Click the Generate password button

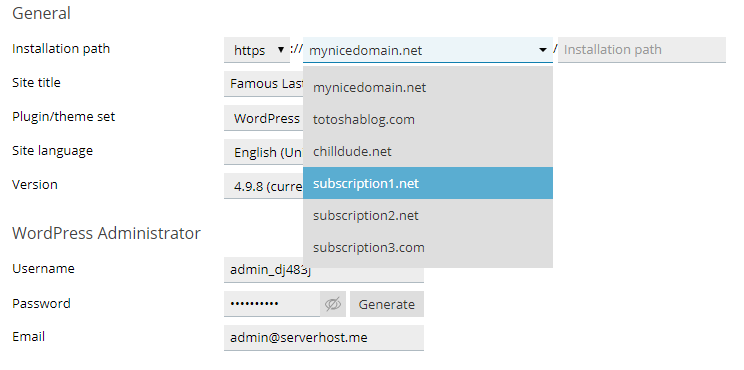(x=387, y=304)
